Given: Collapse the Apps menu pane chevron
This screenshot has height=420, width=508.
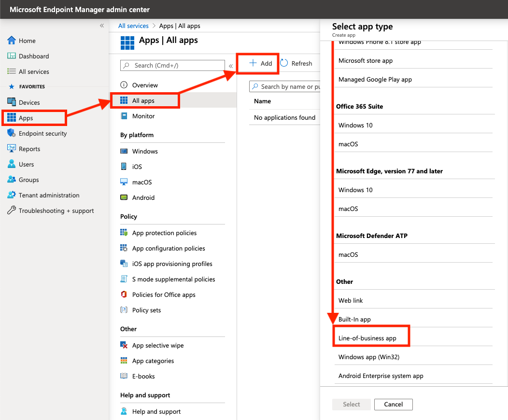Looking at the screenshot, I should click(x=231, y=66).
